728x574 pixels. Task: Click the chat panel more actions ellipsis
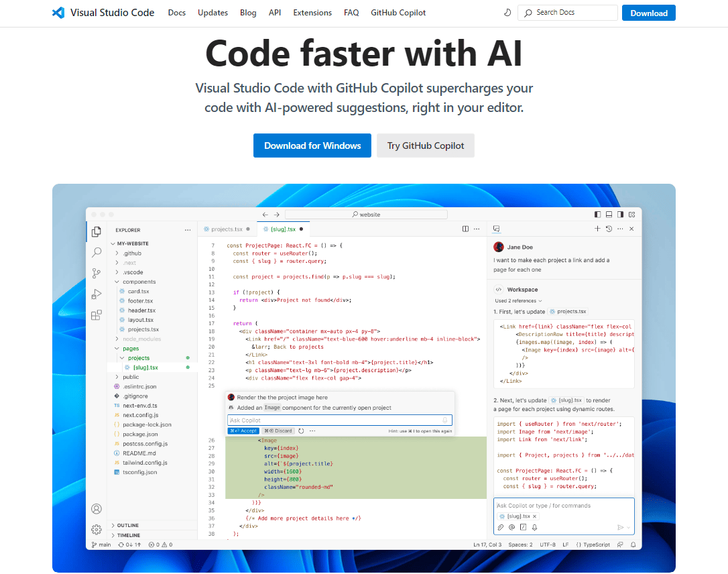coord(620,229)
